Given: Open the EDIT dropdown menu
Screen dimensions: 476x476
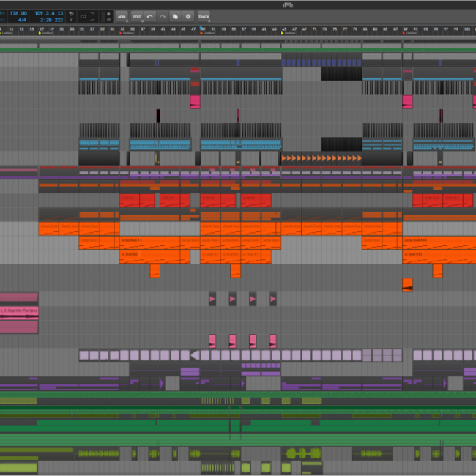Looking at the screenshot, I should pyautogui.click(x=137, y=15).
